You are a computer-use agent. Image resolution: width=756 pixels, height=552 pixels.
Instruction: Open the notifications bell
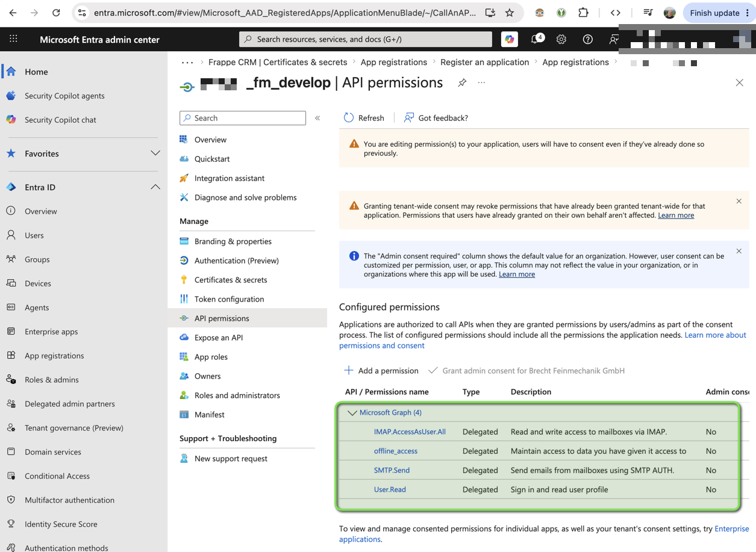(x=536, y=39)
